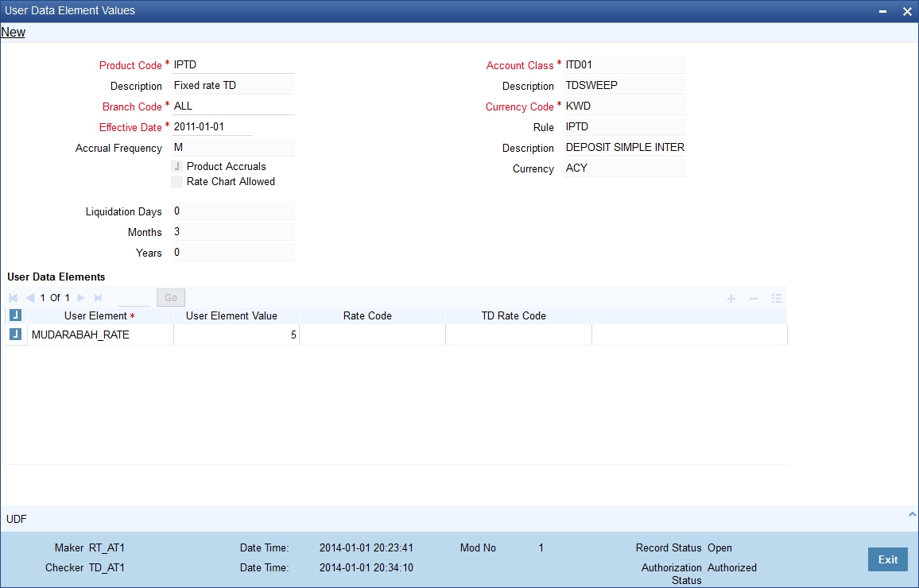Click the Fixed rate TD description field

point(233,86)
